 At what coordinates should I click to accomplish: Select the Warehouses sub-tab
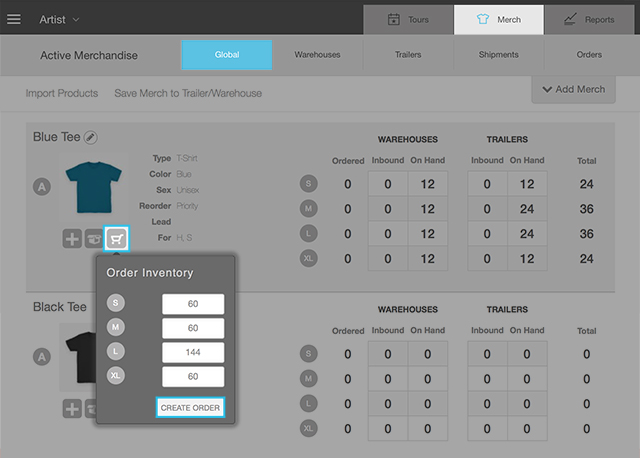click(317, 55)
